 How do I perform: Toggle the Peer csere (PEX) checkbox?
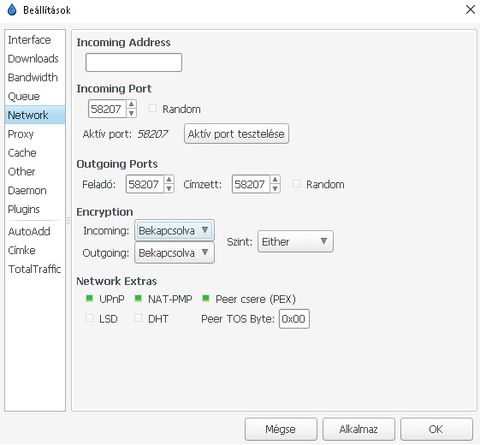tap(206, 298)
